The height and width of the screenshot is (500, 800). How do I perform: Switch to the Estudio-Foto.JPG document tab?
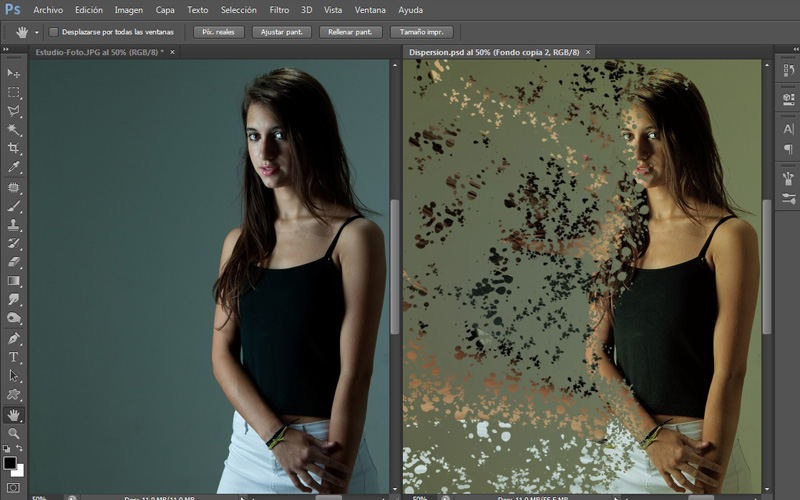tap(98, 51)
